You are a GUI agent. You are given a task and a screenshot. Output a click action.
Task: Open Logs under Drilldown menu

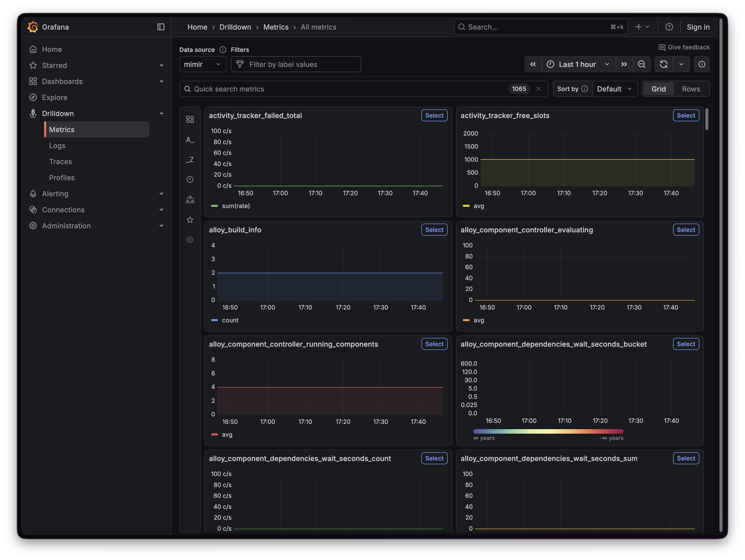57,145
